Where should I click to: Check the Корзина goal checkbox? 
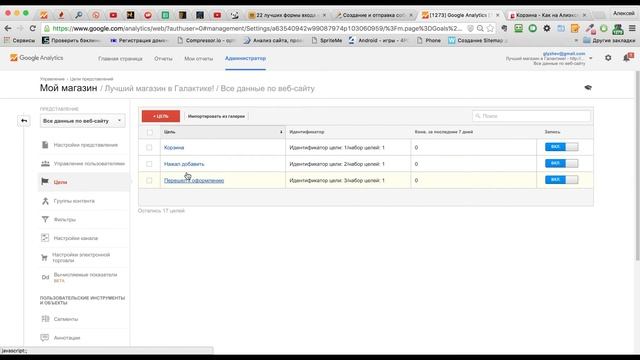[x=149, y=147]
